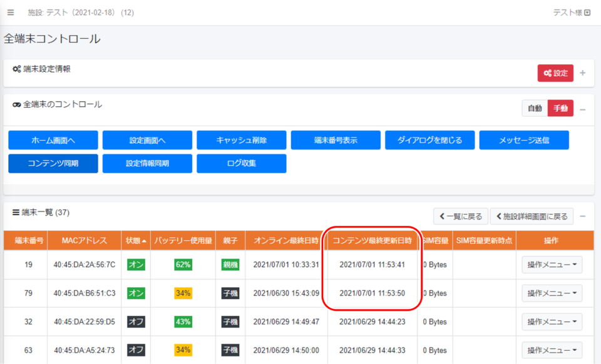
Task: Click the red 設定 gear button
Action: pos(555,73)
